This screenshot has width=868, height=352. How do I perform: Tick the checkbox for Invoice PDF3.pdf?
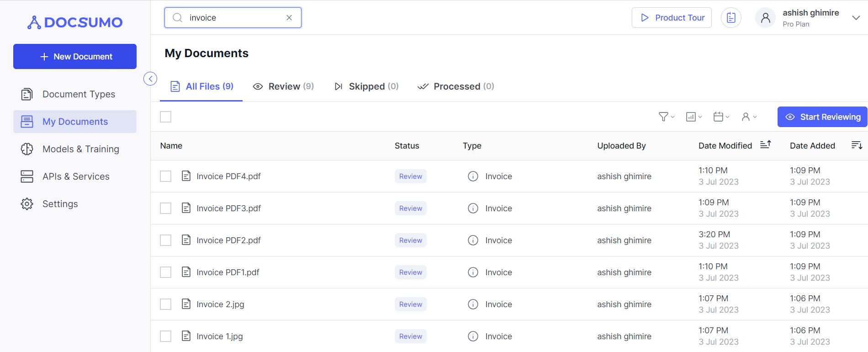[166, 208]
